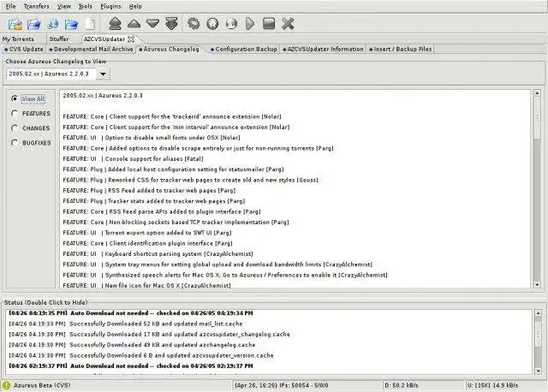Select the CHANGES radio button
548x392 pixels.
15,128
